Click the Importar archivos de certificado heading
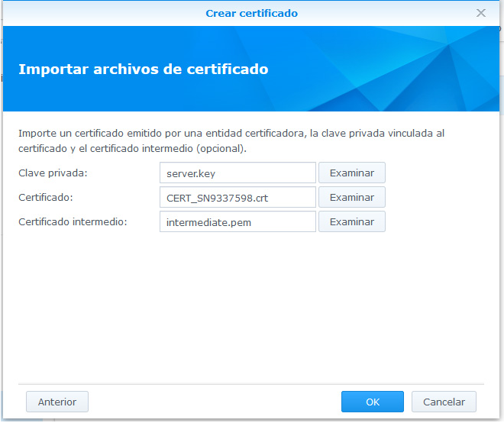This screenshot has width=504, height=423. tap(143, 69)
